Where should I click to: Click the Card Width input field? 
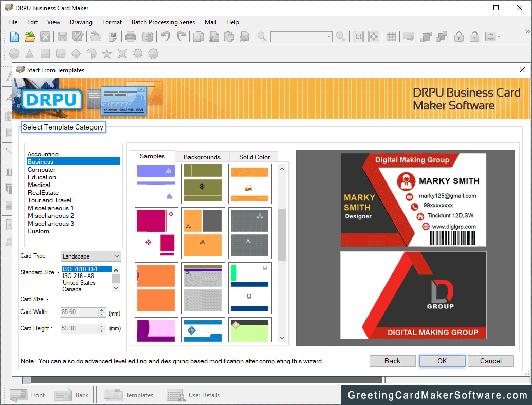click(79, 312)
